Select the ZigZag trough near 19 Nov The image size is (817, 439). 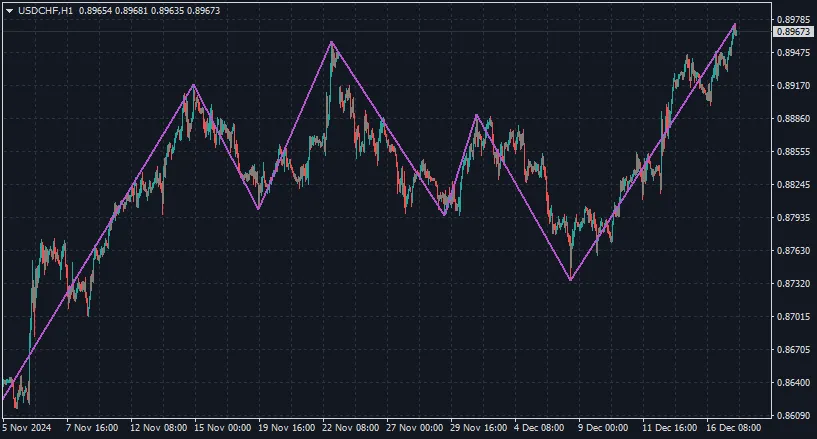(259, 209)
